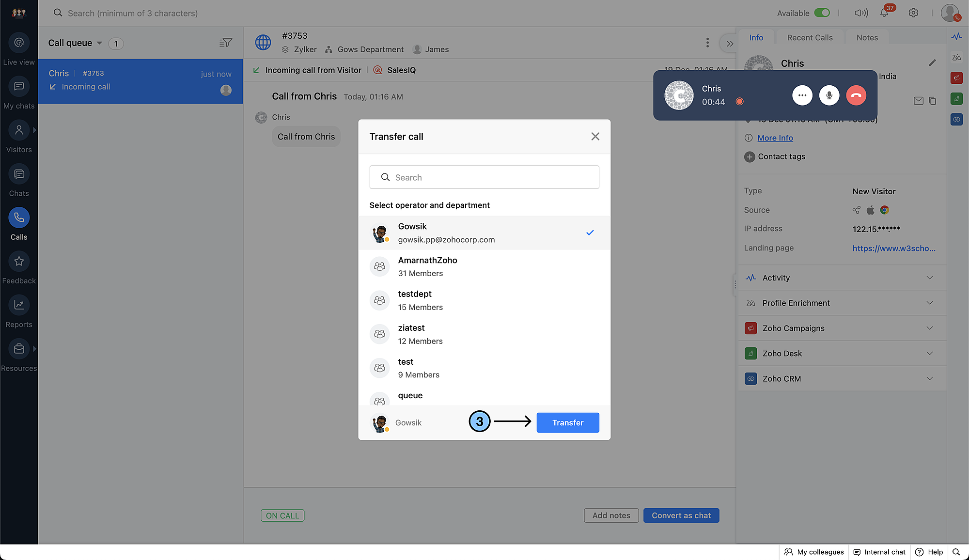
Task: End the call with the red hangup button
Action: (856, 95)
